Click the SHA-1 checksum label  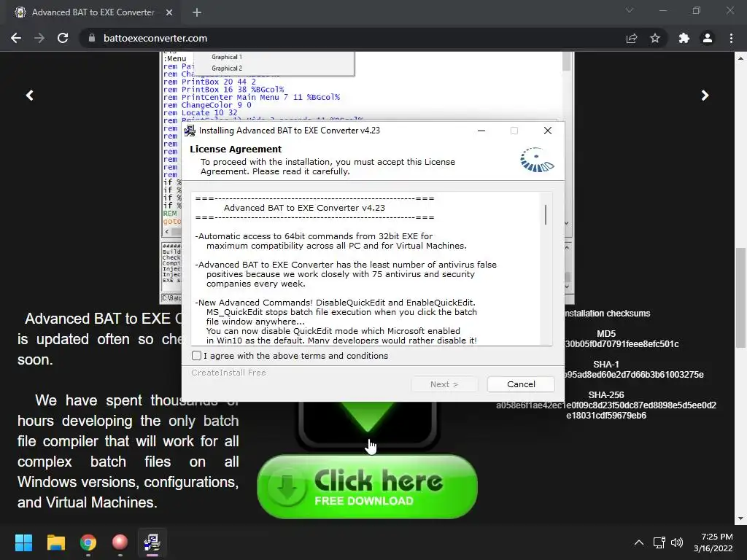point(606,365)
